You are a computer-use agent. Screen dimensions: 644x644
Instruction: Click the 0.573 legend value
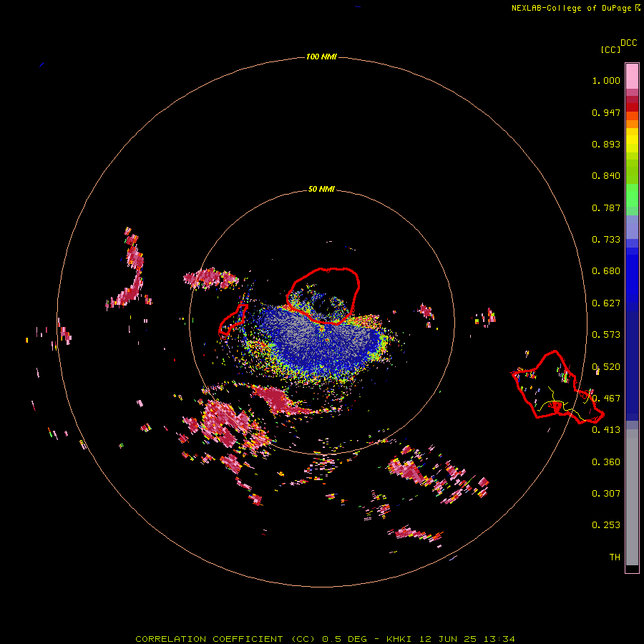point(606,335)
